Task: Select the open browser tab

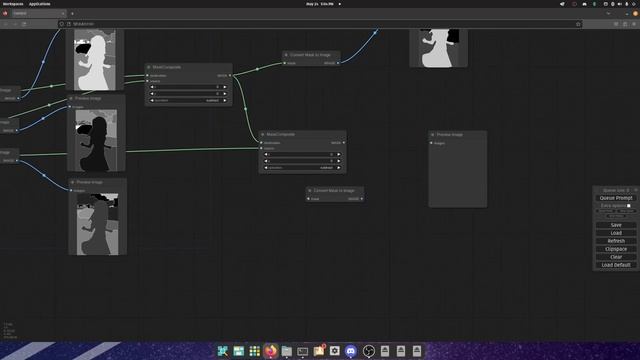Action: pos(38,13)
